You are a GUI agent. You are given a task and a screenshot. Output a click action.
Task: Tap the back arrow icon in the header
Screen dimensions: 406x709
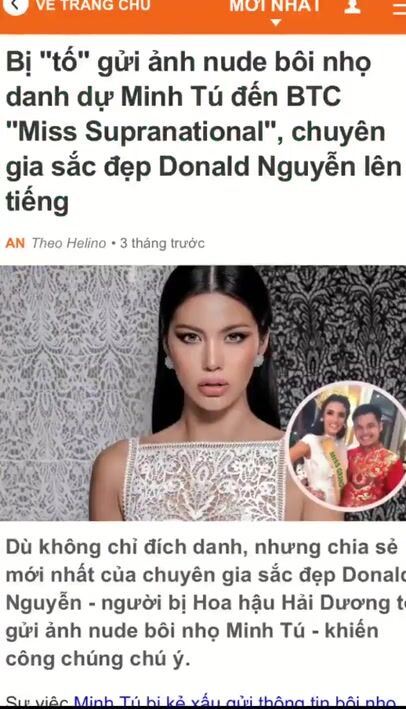point(15,5)
